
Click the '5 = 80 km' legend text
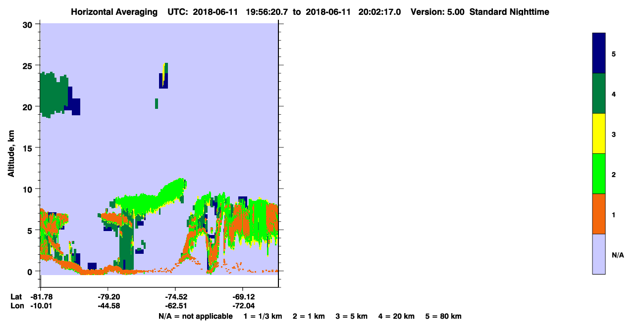point(443,316)
